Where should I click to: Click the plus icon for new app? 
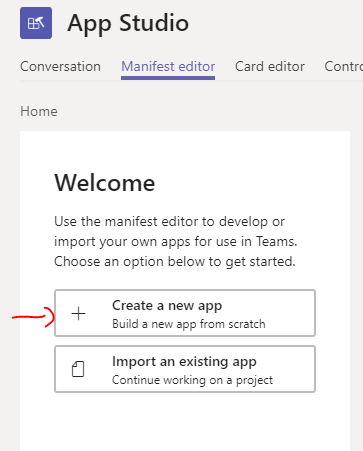click(79, 314)
